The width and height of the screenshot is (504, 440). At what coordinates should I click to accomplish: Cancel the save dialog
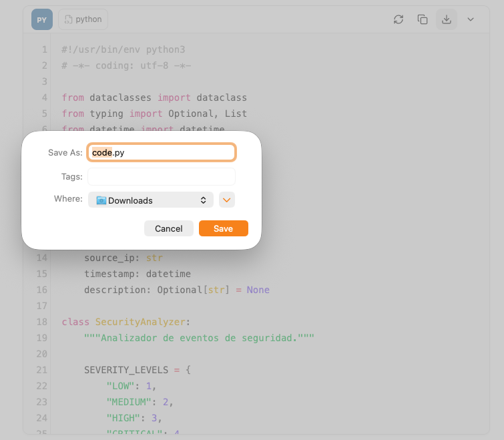click(x=169, y=228)
